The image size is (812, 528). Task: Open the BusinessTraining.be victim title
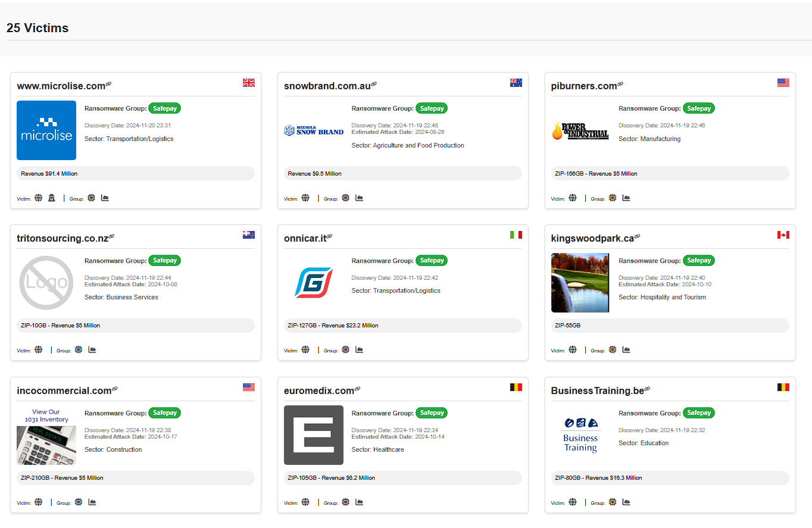[x=598, y=391]
